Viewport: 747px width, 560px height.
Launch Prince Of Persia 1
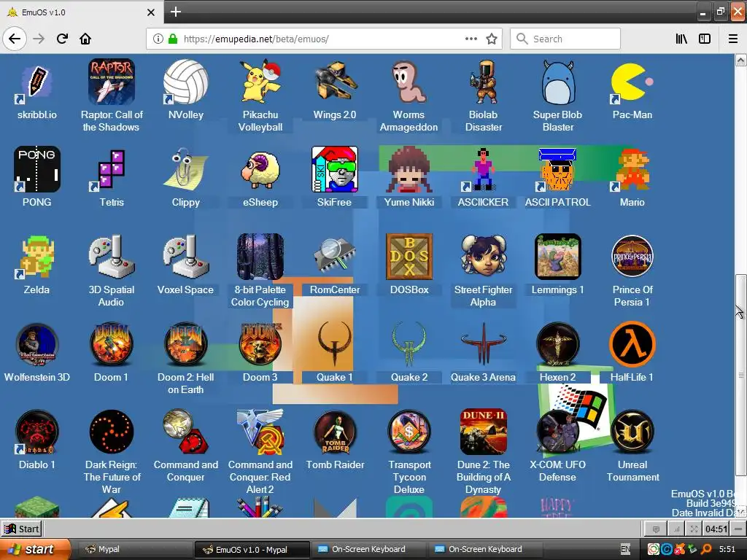pyautogui.click(x=632, y=257)
